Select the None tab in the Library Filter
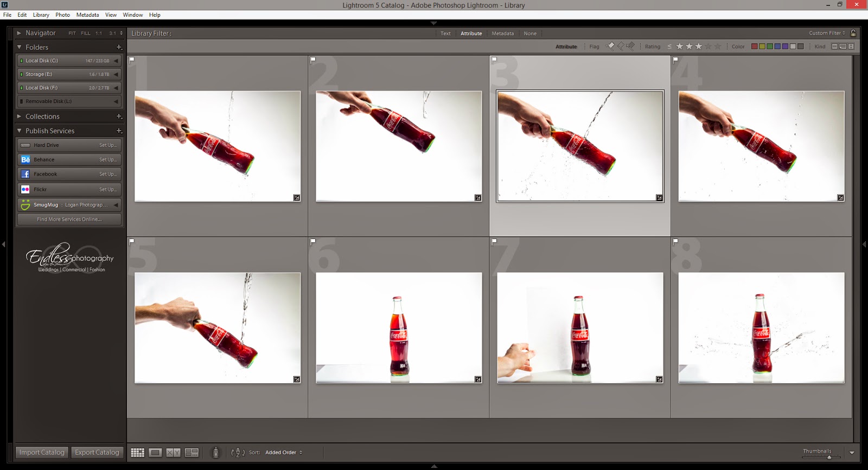Screen dimensions: 868x470 pyautogui.click(x=530, y=34)
